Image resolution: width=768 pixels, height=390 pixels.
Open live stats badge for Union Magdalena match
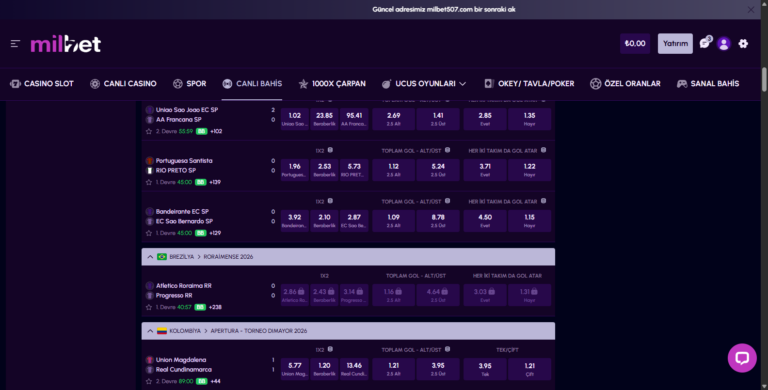201,381
